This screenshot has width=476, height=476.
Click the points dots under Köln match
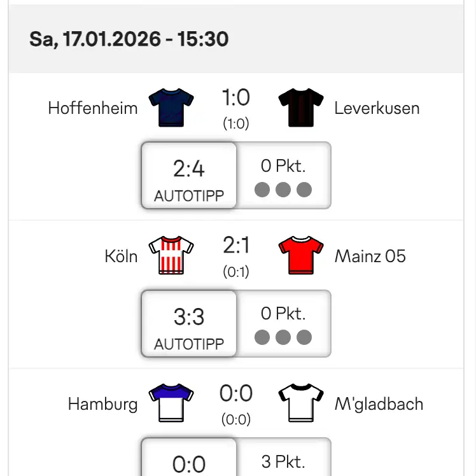pos(283,337)
